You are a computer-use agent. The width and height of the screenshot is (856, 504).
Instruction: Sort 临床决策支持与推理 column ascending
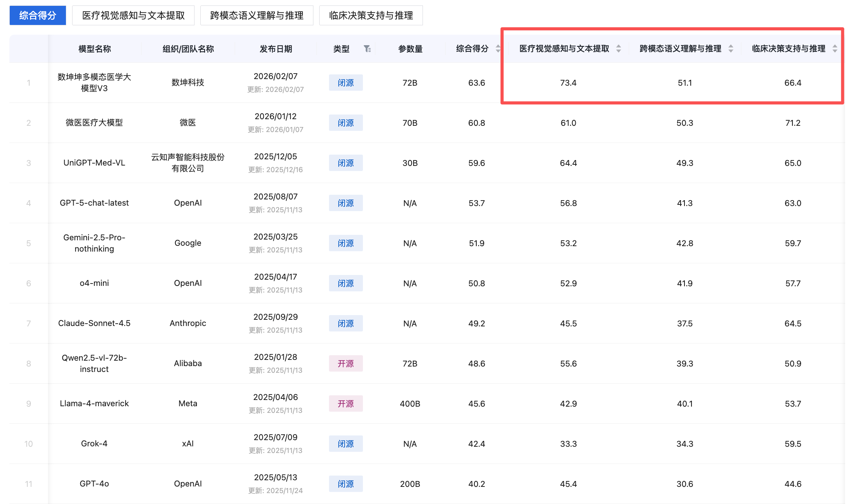point(835,46)
